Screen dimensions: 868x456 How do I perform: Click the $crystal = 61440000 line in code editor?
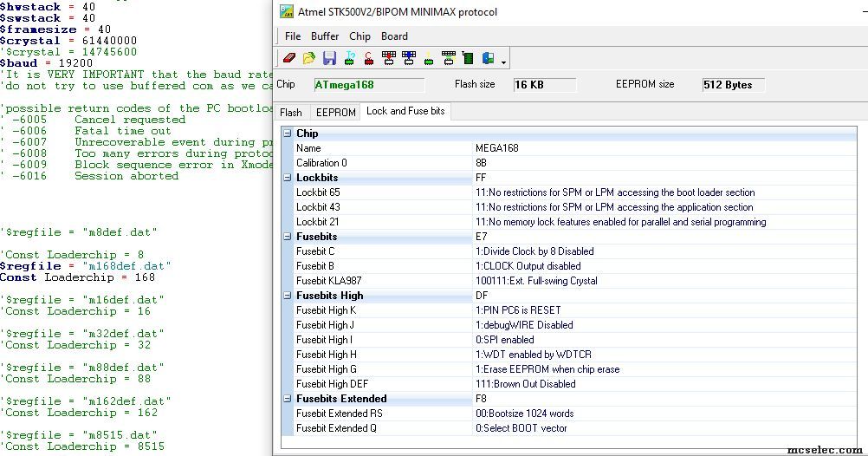[68, 41]
